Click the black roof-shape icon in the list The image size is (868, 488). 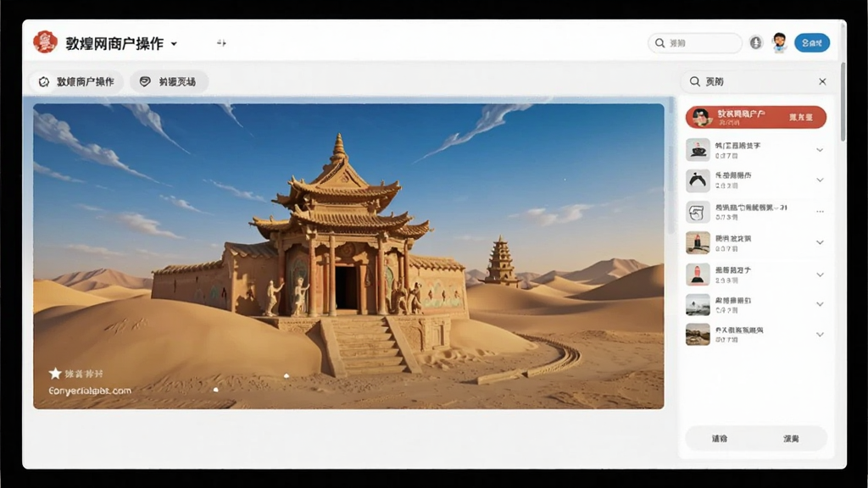(x=698, y=180)
